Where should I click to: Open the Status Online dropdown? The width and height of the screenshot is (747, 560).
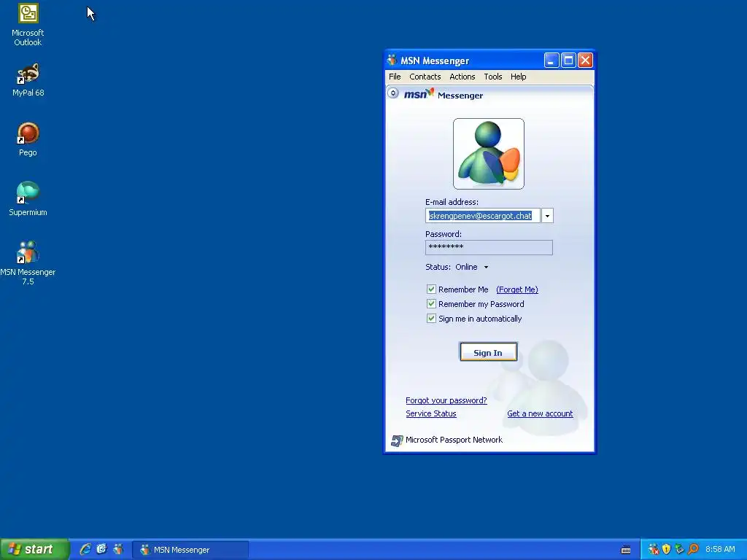click(472, 267)
